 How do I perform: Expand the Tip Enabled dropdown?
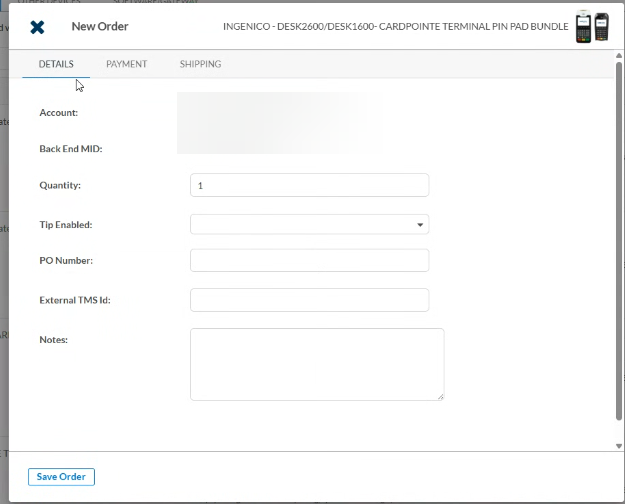point(309,225)
